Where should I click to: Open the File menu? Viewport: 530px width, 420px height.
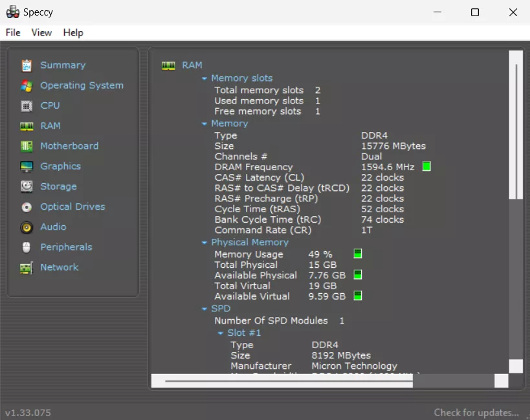[13, 32]
